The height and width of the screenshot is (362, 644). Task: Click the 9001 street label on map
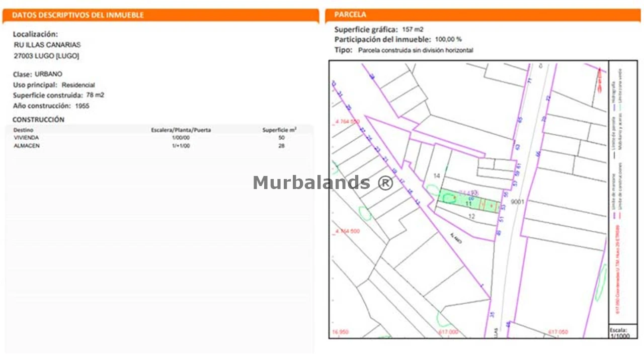(x=518, y=202)
